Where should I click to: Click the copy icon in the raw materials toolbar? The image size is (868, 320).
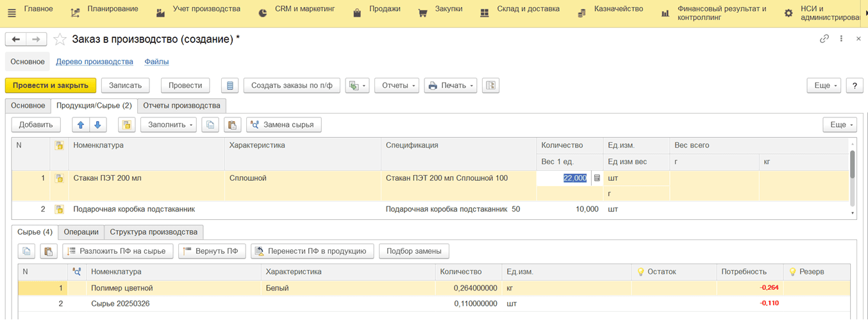[x=26, y=251]
